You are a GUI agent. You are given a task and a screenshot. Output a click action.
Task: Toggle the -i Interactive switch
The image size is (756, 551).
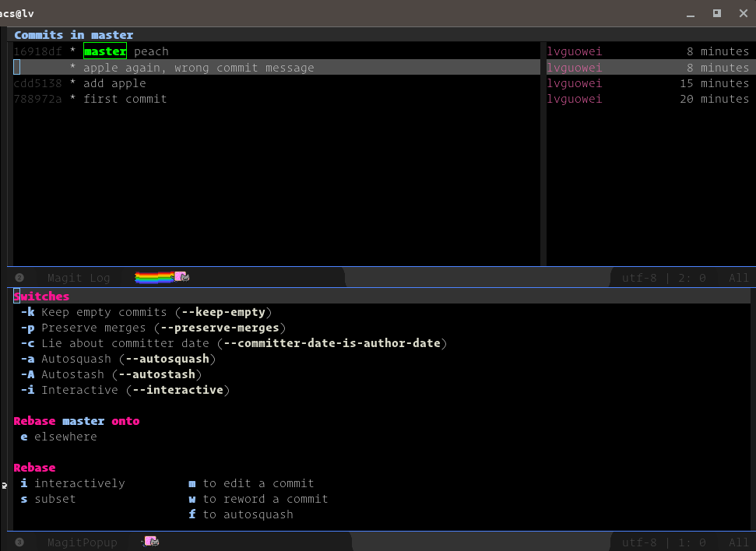[x=125, y=390]
